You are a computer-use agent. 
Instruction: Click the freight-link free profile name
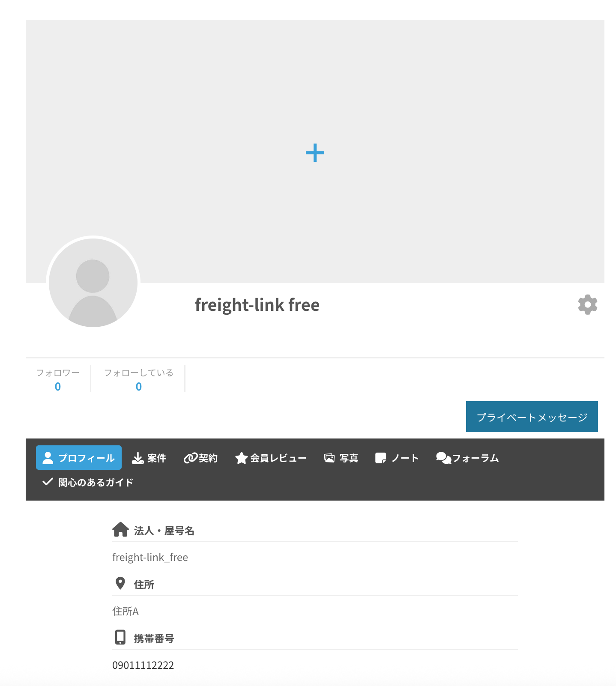tap(257, 305)
